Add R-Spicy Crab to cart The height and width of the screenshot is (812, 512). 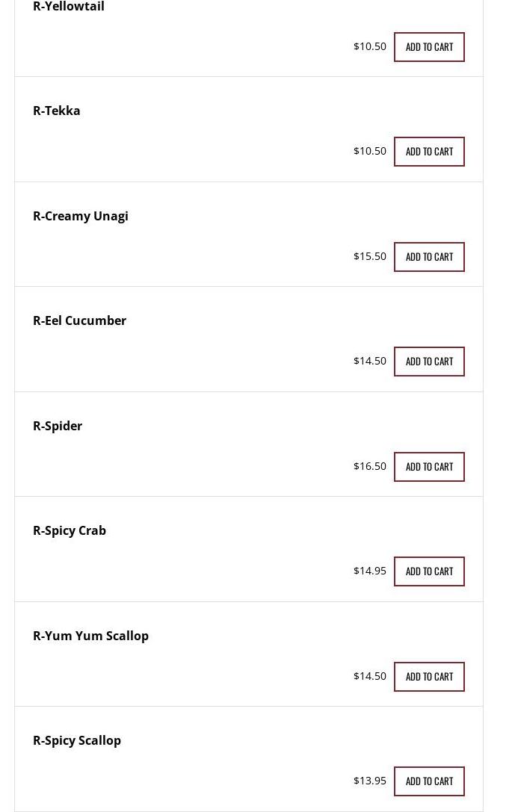coord(429,571)
